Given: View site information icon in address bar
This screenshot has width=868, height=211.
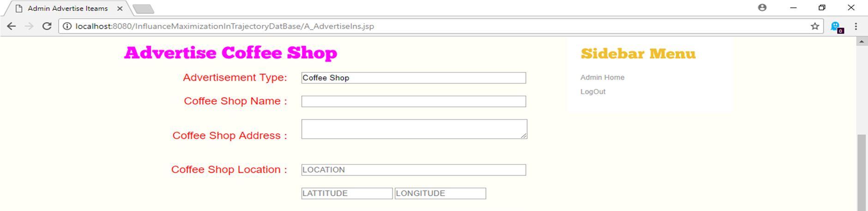Looking at the screenshot, I should [67, 26].
